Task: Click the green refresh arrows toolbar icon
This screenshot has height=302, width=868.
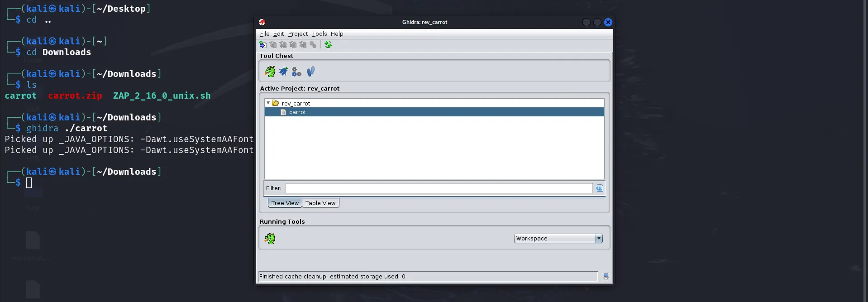Action: click(328, 44)
